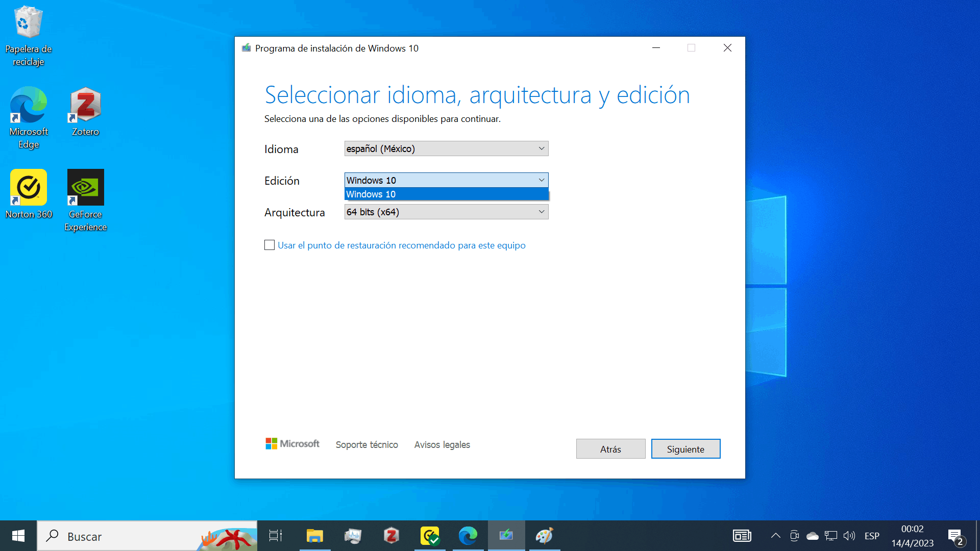The width and height of the screenshot is (980, 551).
Task: Open File Explorer from the taskbar
Action: pyautogui.click(x=315, y=536)
